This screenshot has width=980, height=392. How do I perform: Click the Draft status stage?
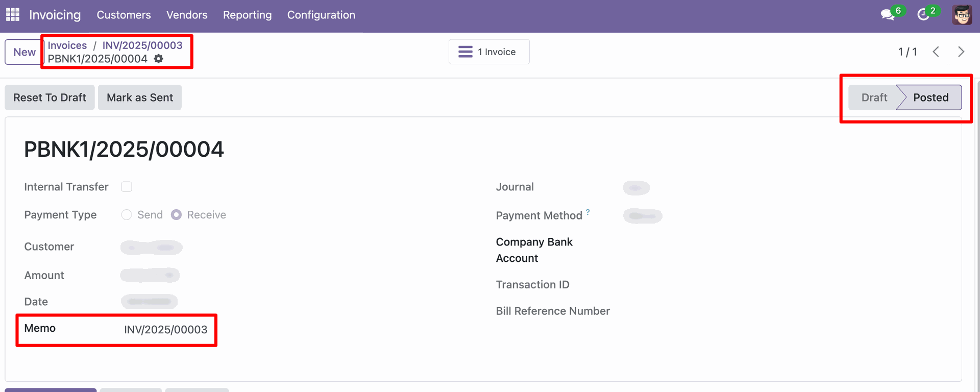click(874, 97)
